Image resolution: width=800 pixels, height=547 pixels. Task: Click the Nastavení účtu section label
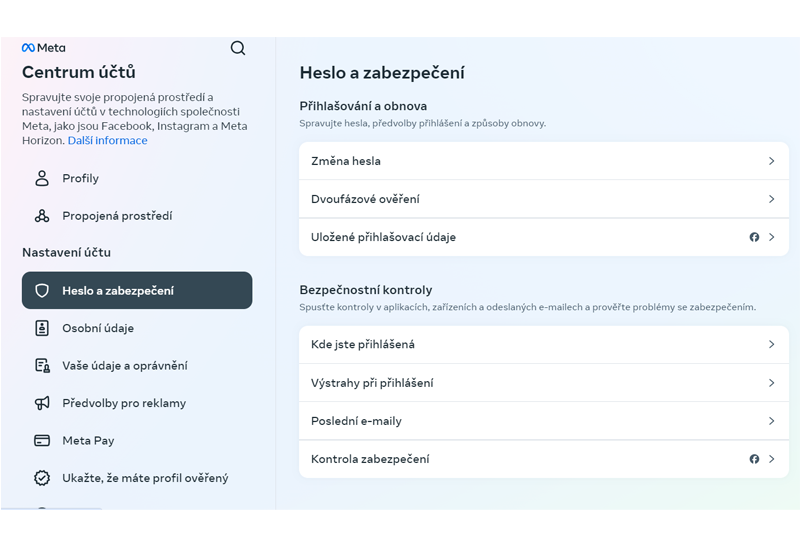click(66, 253)
